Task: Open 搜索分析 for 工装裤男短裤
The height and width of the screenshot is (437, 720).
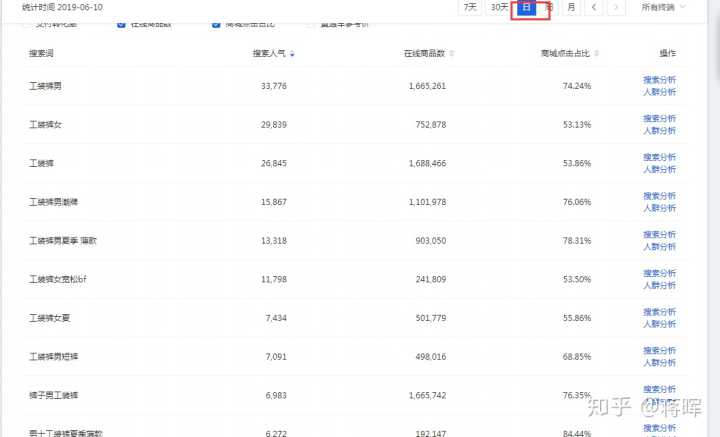Action: pos(659,350)
